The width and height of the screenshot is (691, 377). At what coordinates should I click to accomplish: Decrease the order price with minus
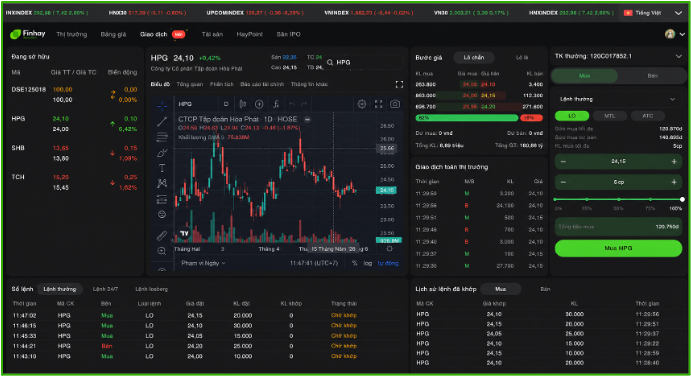click(x=563, y=162)
